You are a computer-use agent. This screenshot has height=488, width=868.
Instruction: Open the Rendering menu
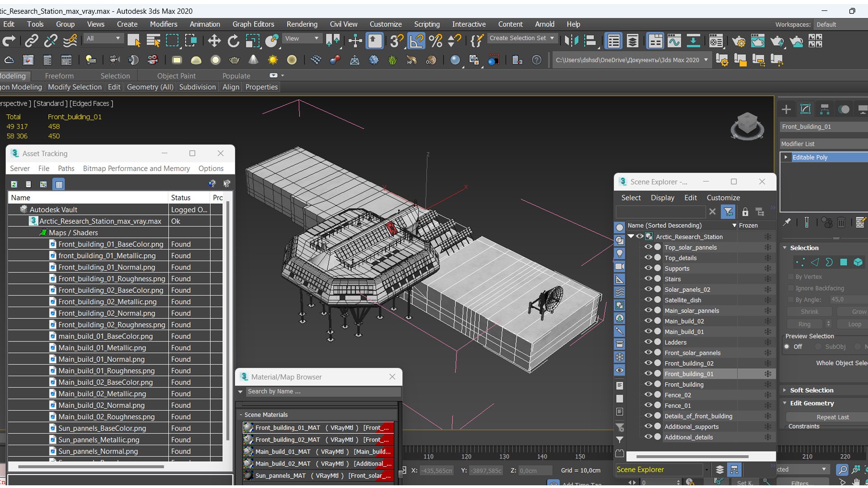click(x=302, y=24)
